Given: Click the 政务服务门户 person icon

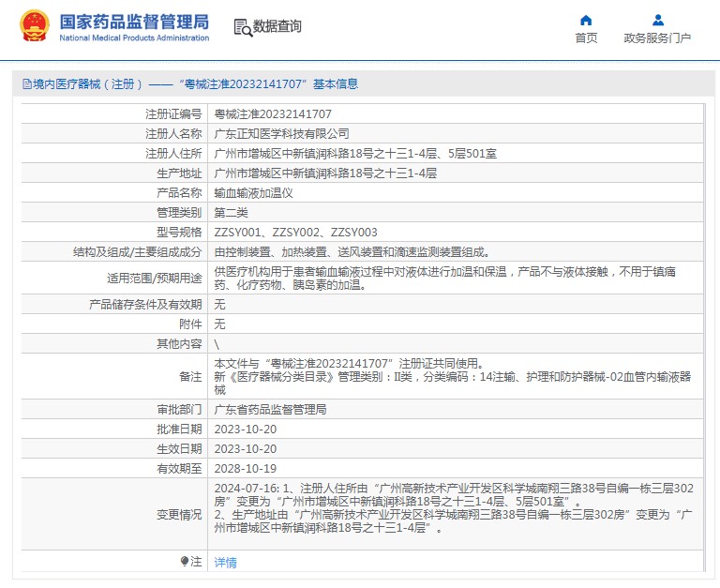Looking at the screenshot, I should (x=657, y=20).
